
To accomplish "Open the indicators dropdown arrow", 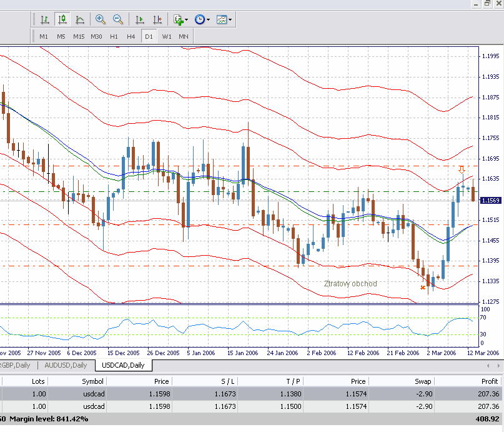I will (187, 20).
